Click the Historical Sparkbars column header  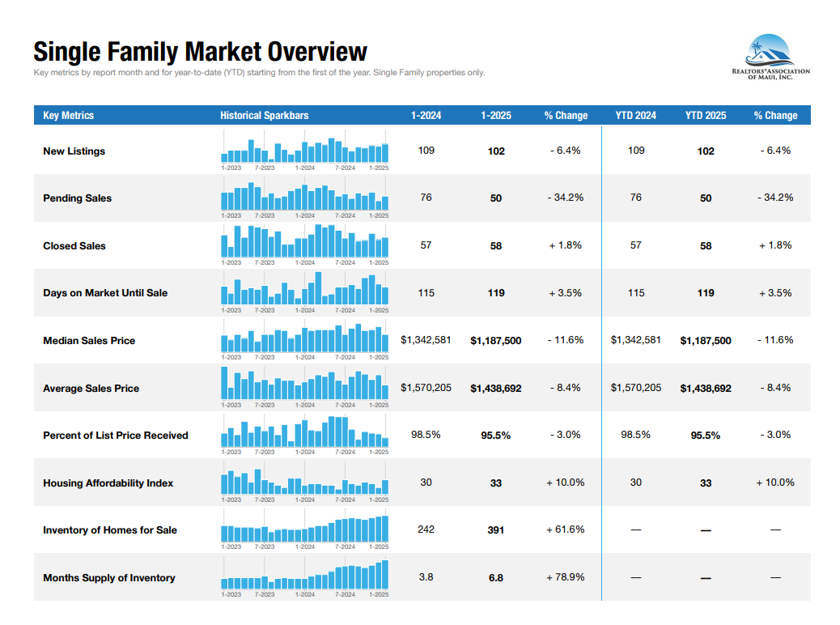[264, 116]
